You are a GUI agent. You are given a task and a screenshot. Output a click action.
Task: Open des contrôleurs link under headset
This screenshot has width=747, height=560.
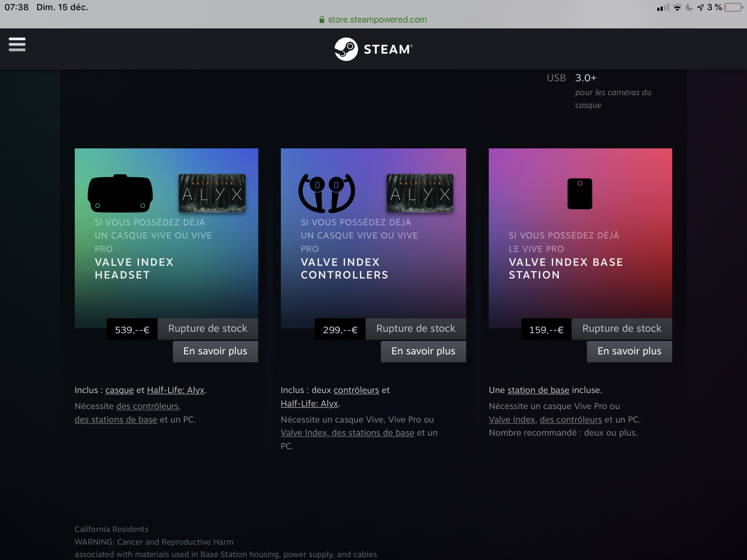coord(148,406)
